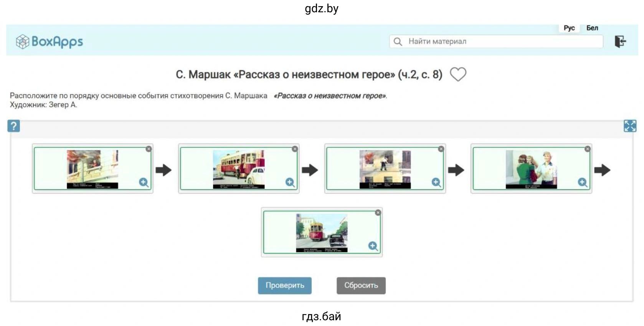
Task: Zoom in on the burning balcony picture
Action: pyautogui.click(x=144, y=182)
